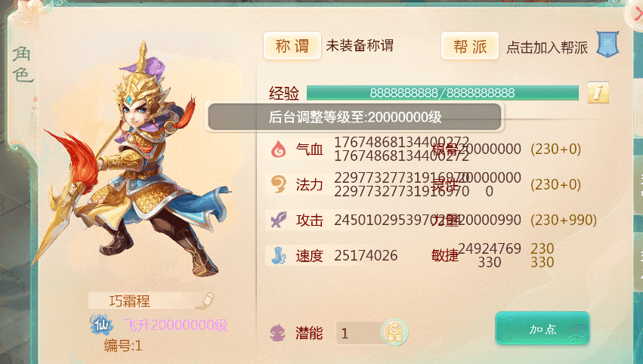Dismiss the 后台调整等级 notification toast
Image resolution: width=643 pixels, height=364 pixels.
point(354,117)
